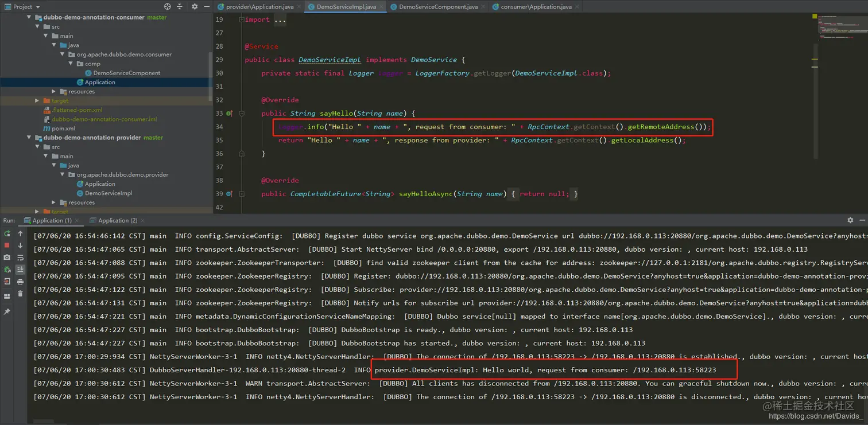Image resolution: width=868 pixels, height=425 pixels.
Task: Hide the Project panel
Action: (207, 6)
